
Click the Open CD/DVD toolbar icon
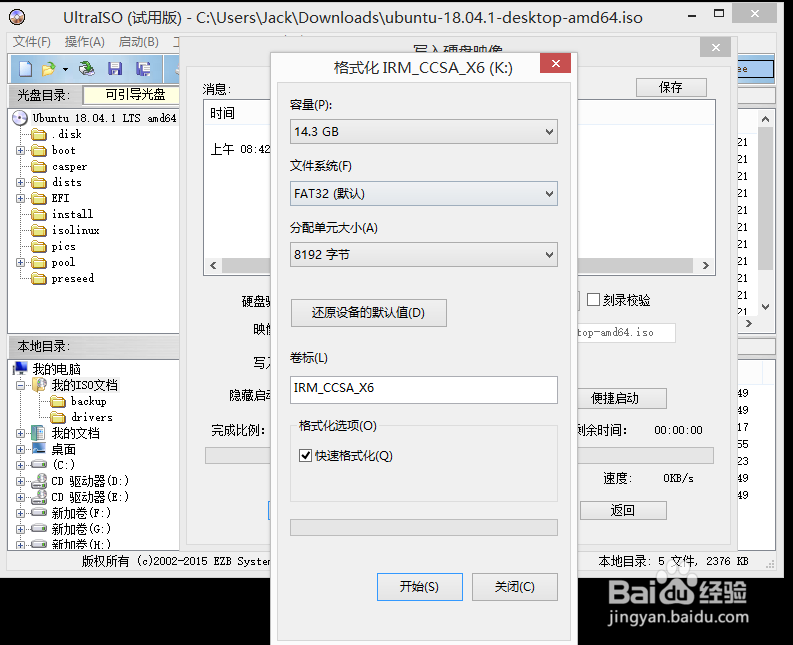coord(86,69)
